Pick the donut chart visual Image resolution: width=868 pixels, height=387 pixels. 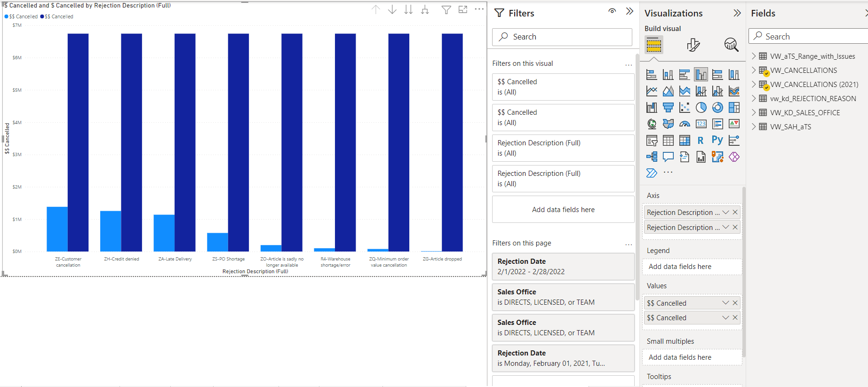coord(717,107)
